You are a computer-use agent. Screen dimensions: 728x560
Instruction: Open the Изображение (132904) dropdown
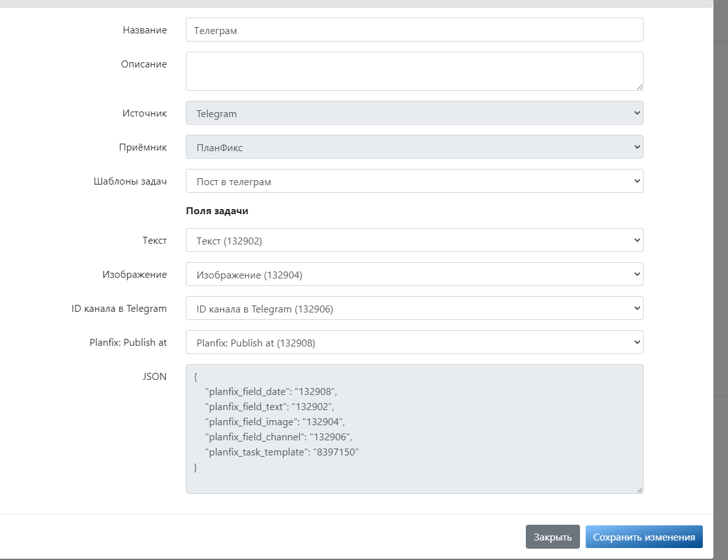[414, 274]
